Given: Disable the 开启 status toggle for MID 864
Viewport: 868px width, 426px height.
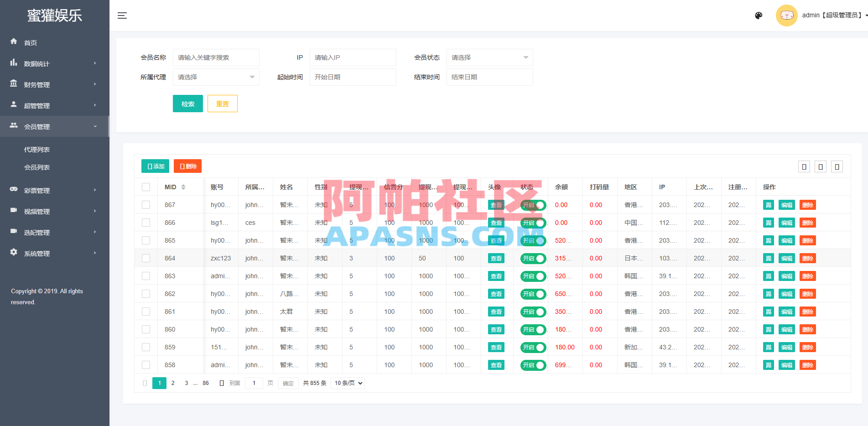Looking at the screenshot, I should [533, 258].
